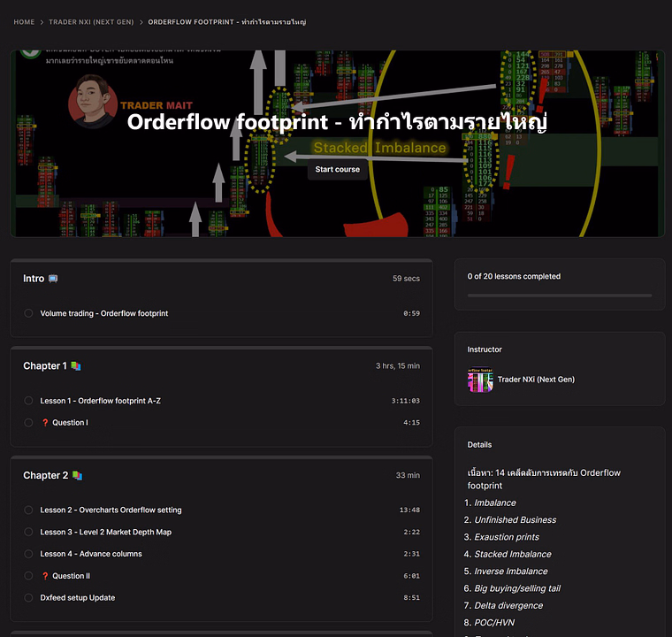Screen dimensions: 672x637
Task: Click Trader NXi instructor avatar icon
Action: [x=480, y=380]
